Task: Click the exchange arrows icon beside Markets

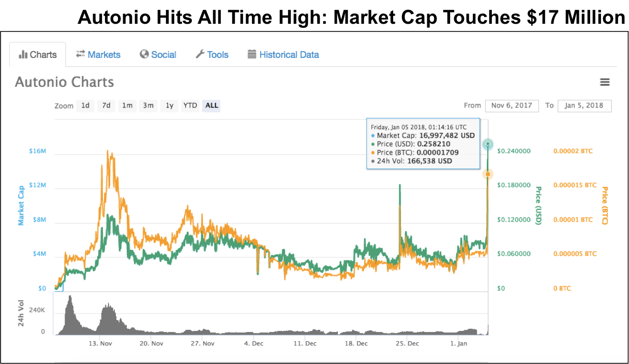Action: (80, 54)
